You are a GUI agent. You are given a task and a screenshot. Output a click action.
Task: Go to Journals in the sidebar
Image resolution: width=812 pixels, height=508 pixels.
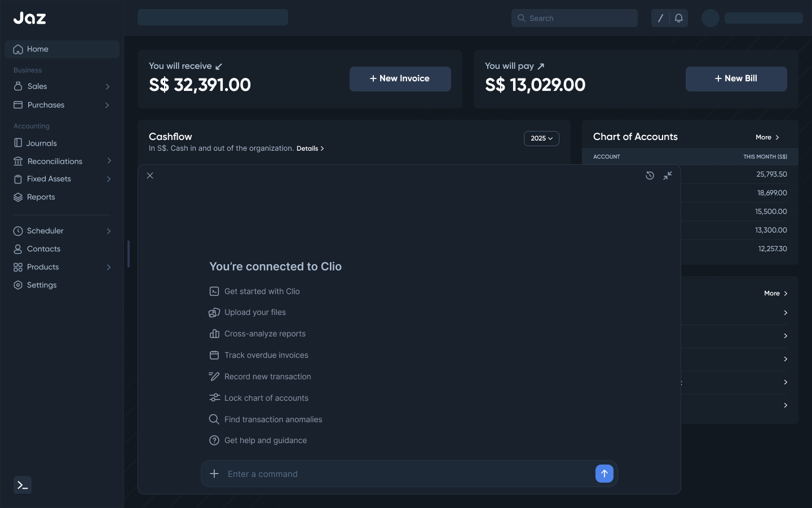pos(42,143)
